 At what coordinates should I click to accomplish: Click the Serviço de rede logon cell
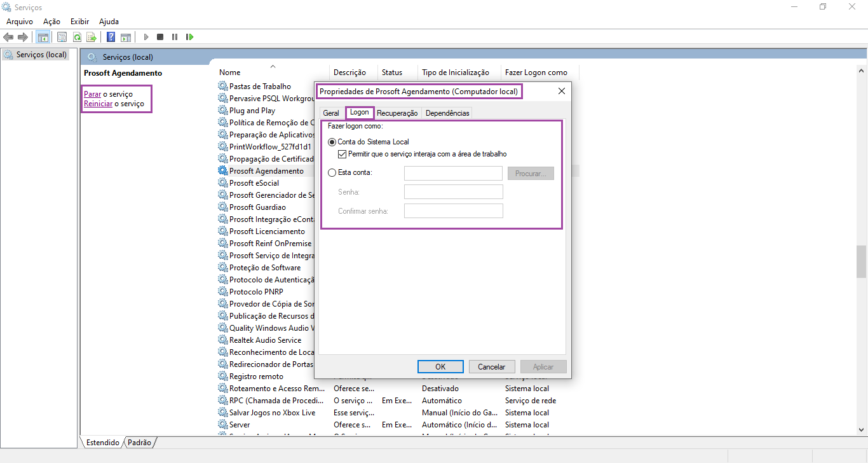(x=531, y=401)
